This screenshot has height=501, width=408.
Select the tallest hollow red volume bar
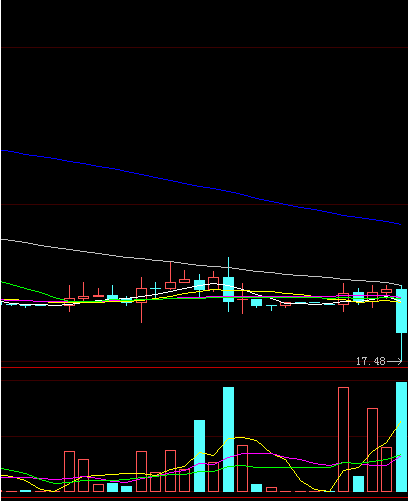[x=343, y=439]
